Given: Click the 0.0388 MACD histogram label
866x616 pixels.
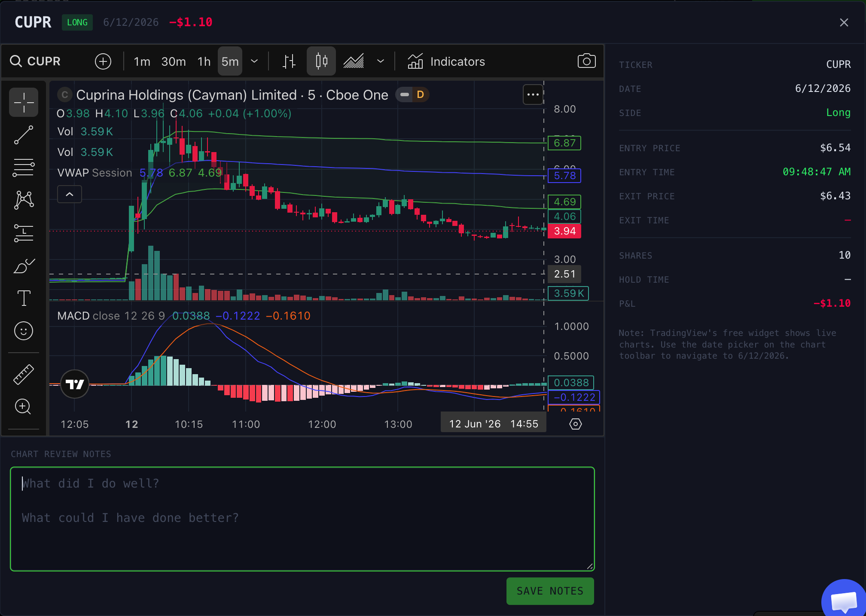Looking at the screenshot, I should pos(571,383).
